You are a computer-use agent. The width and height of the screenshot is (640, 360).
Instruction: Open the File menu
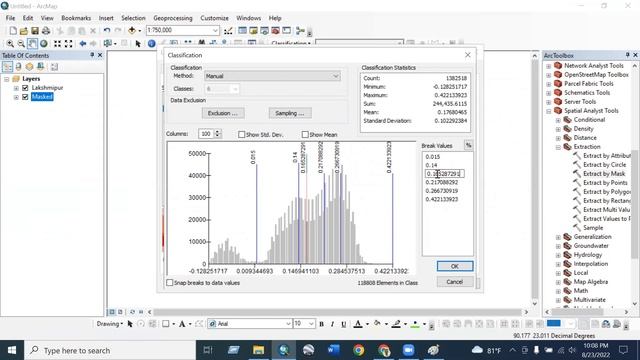point(10,18)
